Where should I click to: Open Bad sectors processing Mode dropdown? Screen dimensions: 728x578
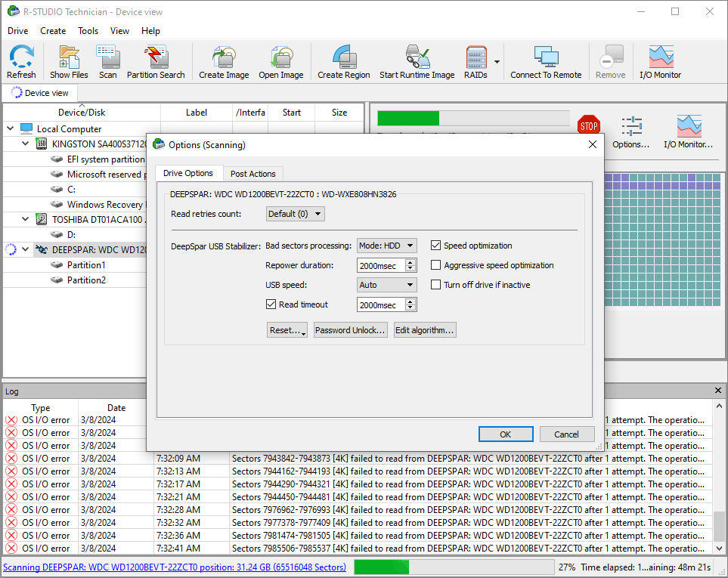coord(387,246)
